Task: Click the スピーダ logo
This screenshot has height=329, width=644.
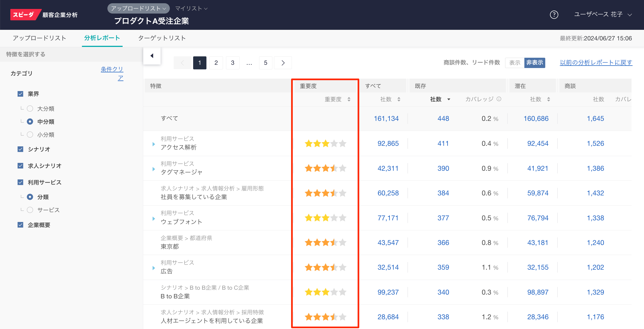Action: click(x=24, y=15)
